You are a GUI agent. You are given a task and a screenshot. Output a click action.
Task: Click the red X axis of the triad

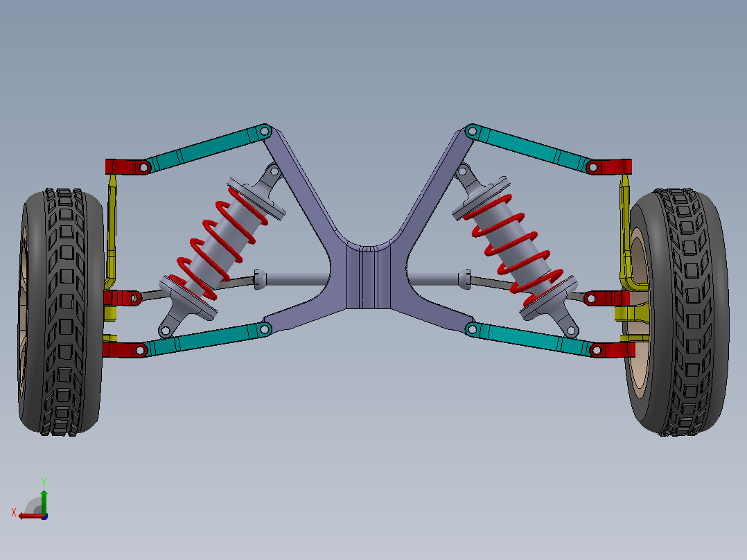click(x=31, y=516)
